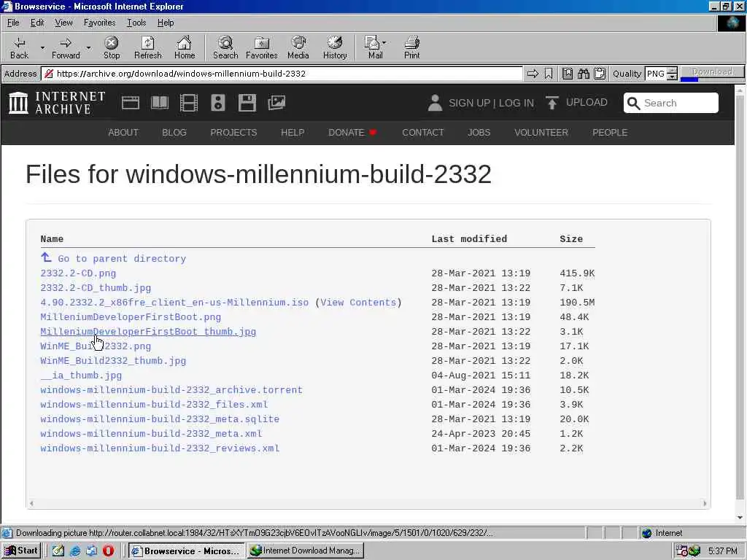
Task: Click the user avatar icon
Action: point(435,103)
